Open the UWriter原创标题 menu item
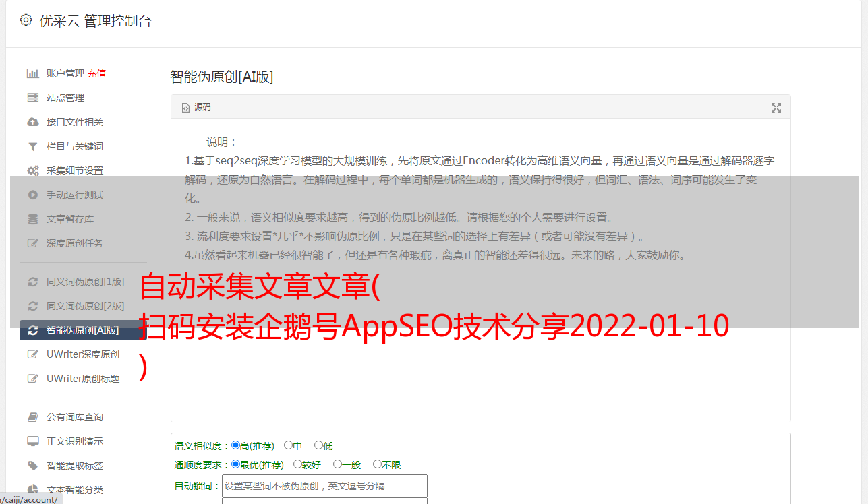The width and height of the screenshot is (868, 504). tap(83, 379)
